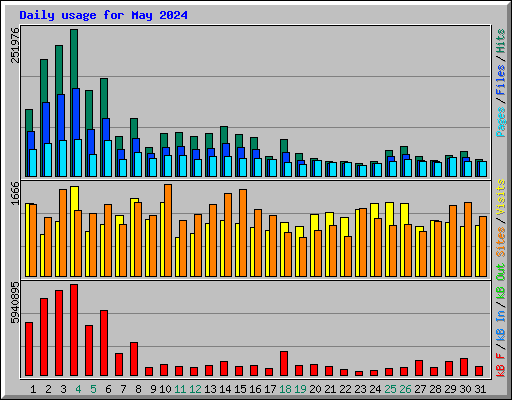Click the red kB bar for day 8
The image size is (512, 400).
[x=134, y=359]
